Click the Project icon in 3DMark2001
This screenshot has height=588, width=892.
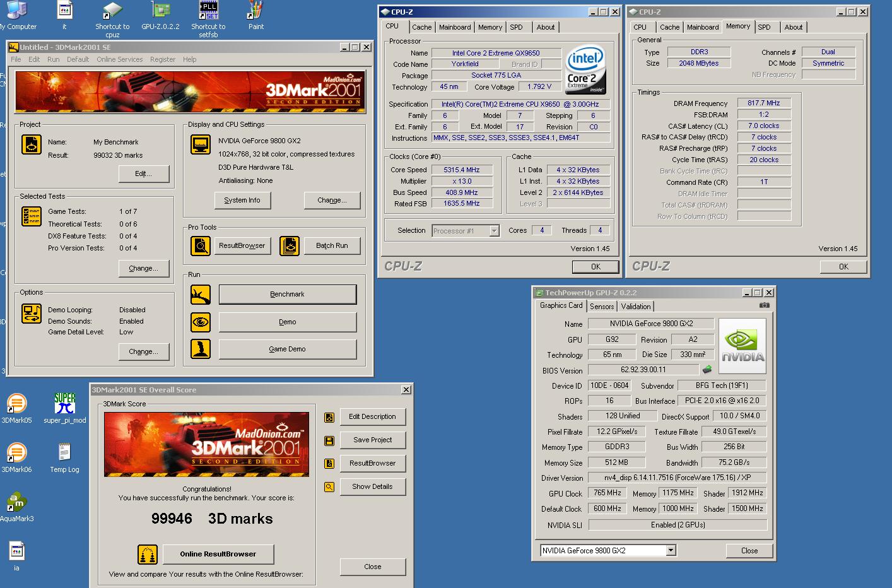(32, 144)
